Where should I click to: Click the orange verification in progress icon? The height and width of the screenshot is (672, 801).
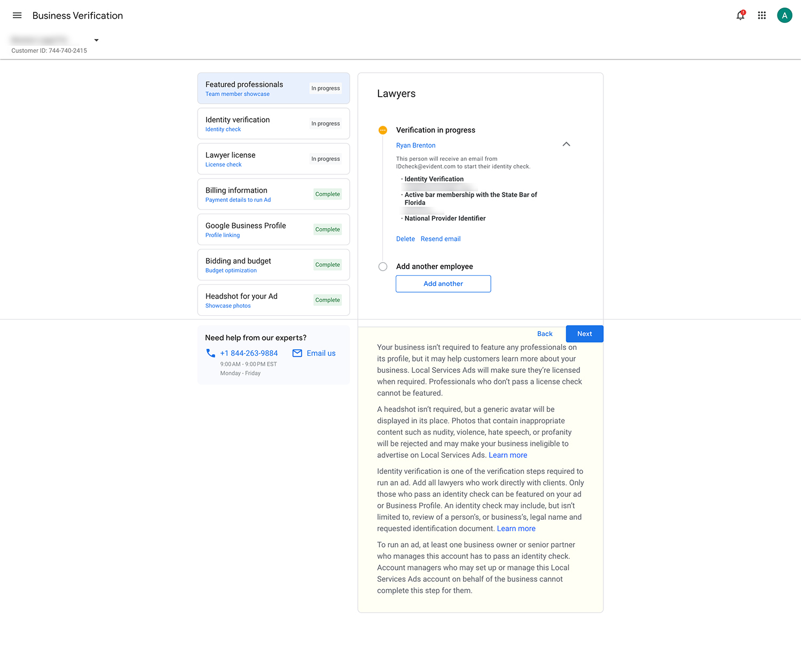point(383,130)
